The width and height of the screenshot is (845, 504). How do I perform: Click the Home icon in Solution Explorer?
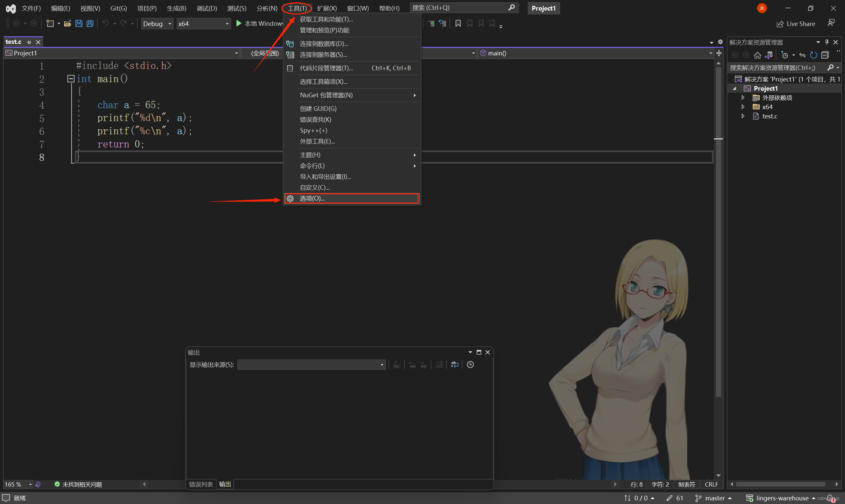pos(757,55)
